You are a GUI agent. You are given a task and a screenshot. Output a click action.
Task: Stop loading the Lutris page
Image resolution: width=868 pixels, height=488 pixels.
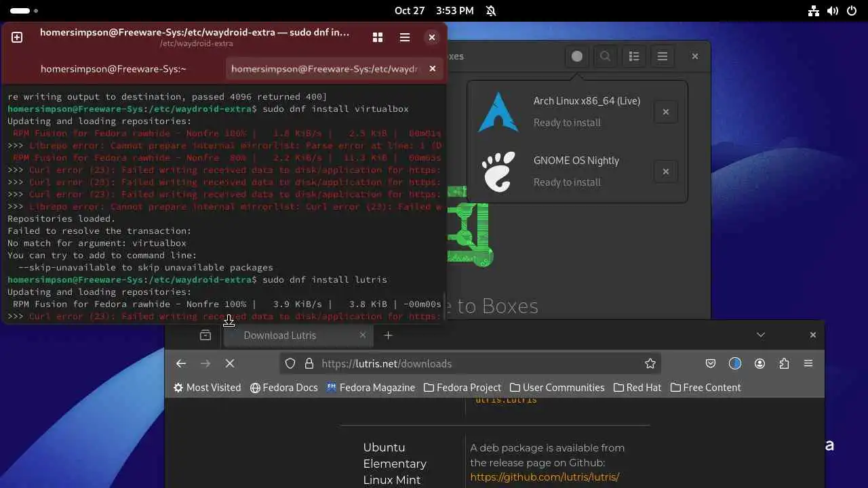click(x=230, y=363)
